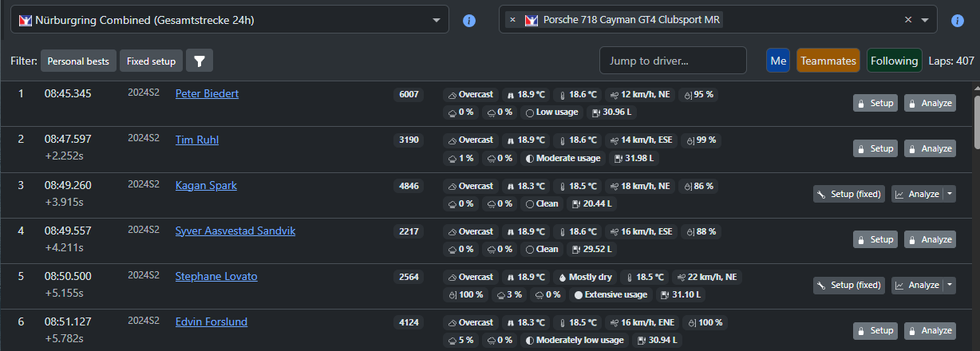This screenshot has width=980, height=351.
Task: Toggle the Fixed setup filter
Action: (151, 61)
